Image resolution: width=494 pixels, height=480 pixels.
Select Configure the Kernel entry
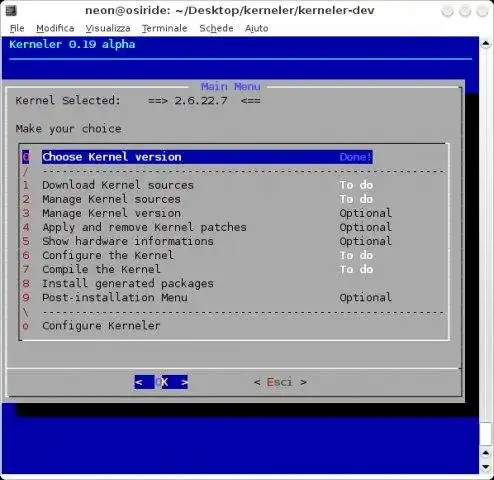click(x=108, y=255)
